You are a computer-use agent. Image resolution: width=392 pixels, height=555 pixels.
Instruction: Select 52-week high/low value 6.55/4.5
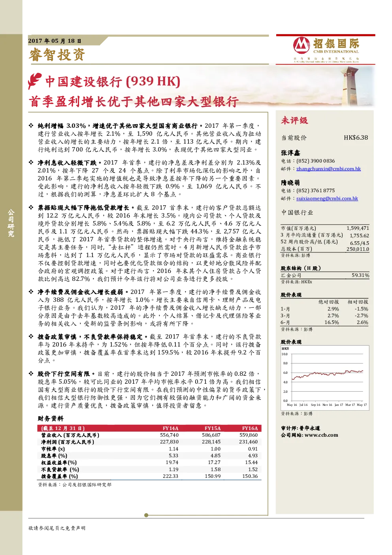[360, 243]
